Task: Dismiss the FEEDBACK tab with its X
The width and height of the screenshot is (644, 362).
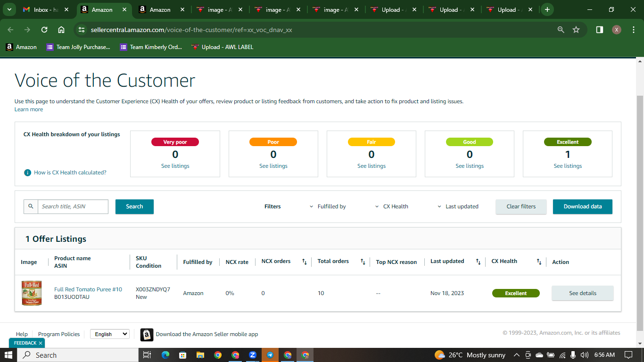Action: (41, 343)
